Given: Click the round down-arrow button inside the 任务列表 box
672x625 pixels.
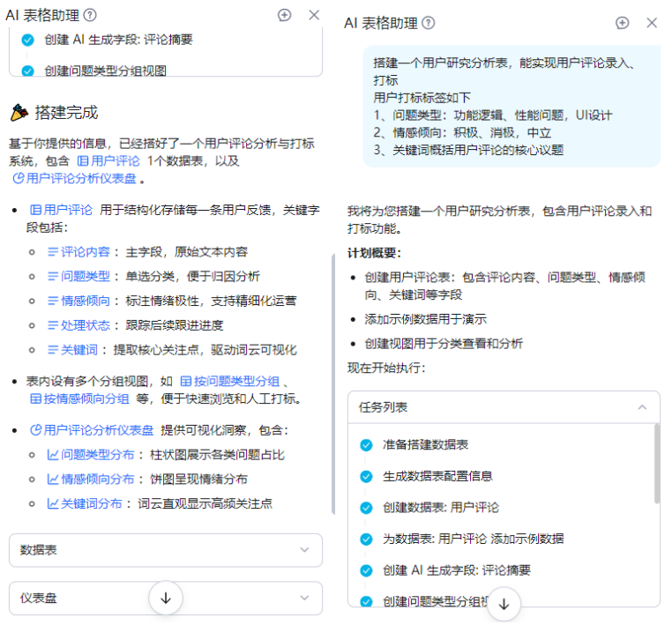Looking at the screenshot, I should 504,604.
